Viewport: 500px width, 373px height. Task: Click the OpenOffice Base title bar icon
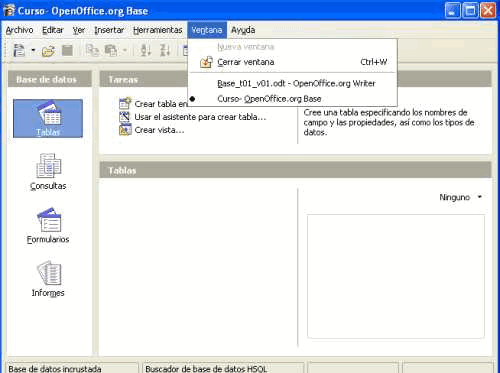tap(9, 10)
